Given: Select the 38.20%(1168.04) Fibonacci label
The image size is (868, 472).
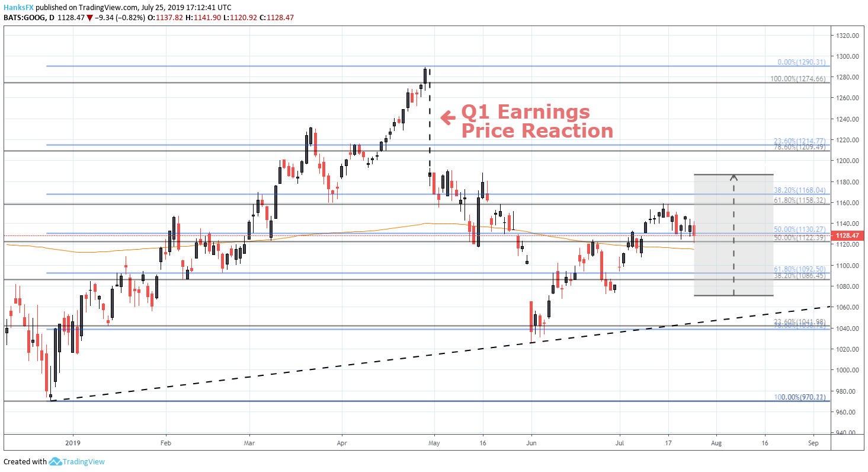Looking at the screenshot, I should click(x=799, y=190).
